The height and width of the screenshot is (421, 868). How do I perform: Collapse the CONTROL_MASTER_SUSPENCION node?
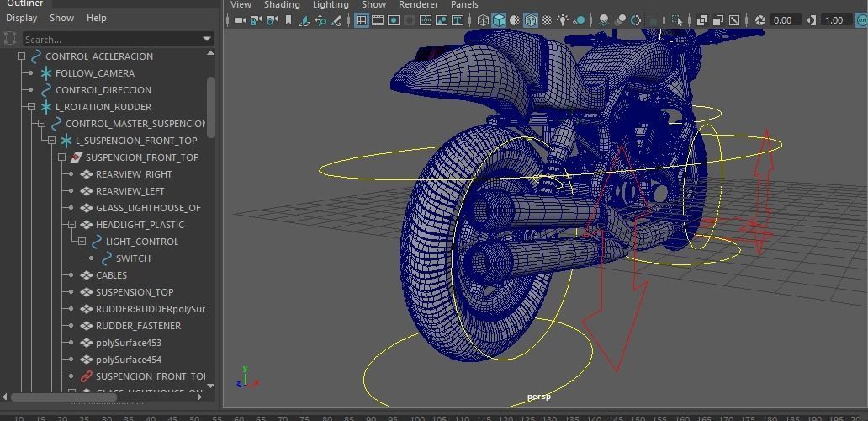pyautogui.click(x=41, y=124)
